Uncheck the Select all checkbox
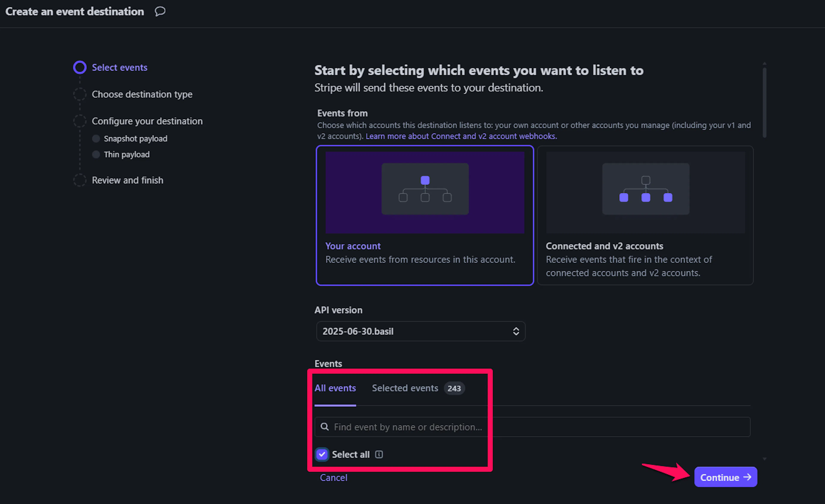 pos(322,454)
